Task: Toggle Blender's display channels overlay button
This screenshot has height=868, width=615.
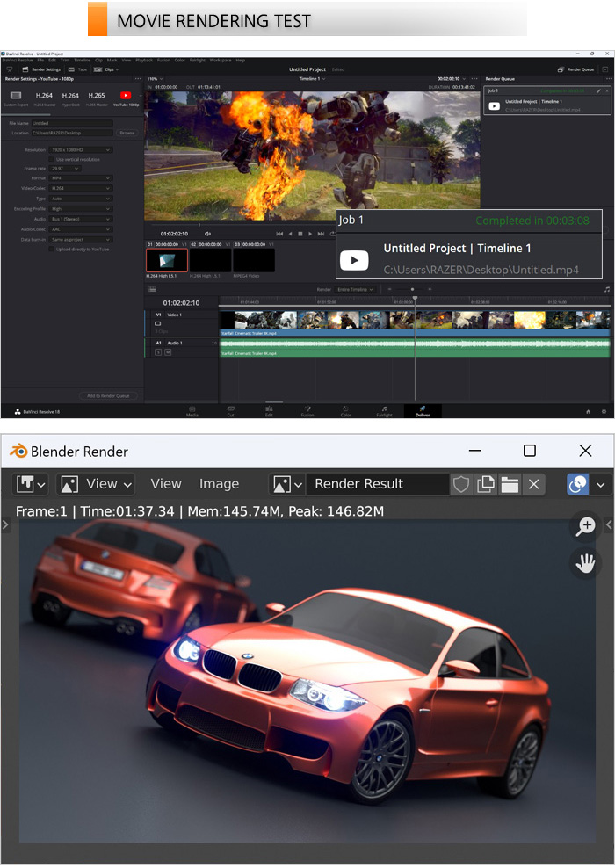Action: (x=577, y=484)
